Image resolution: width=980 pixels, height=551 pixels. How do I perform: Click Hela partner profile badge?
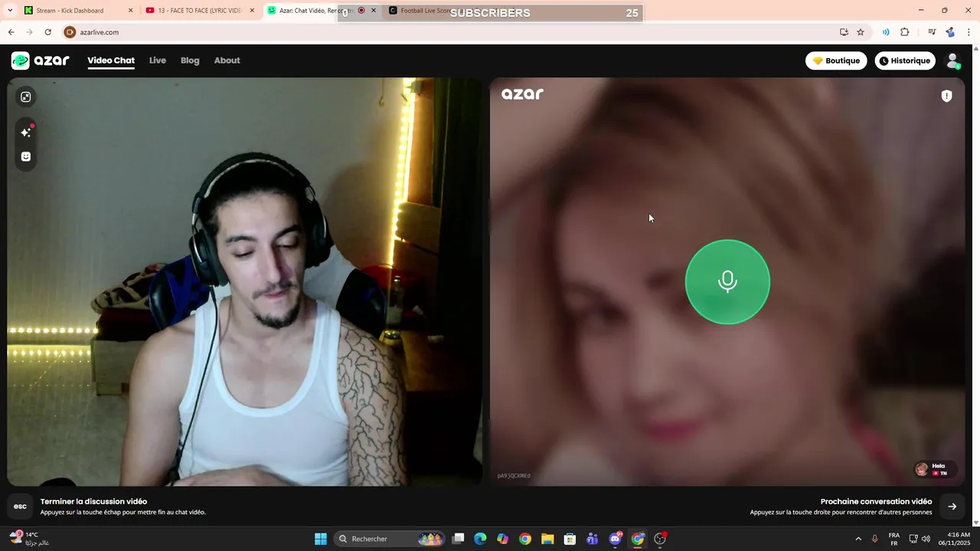pyautogui.click(x=935, y=469)
